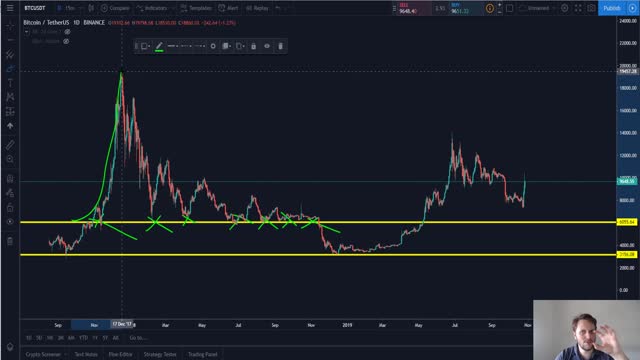This screenshot has width=640, height=360.
Task: Open the Trading Panel tab
Action: pyautogui.click(x=202, y=354)
